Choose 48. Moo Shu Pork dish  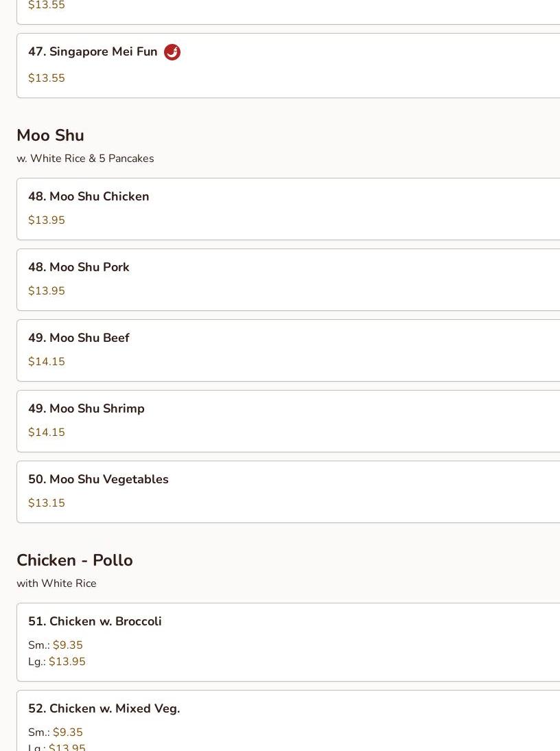pyautogui.click(x=79, y=268)
